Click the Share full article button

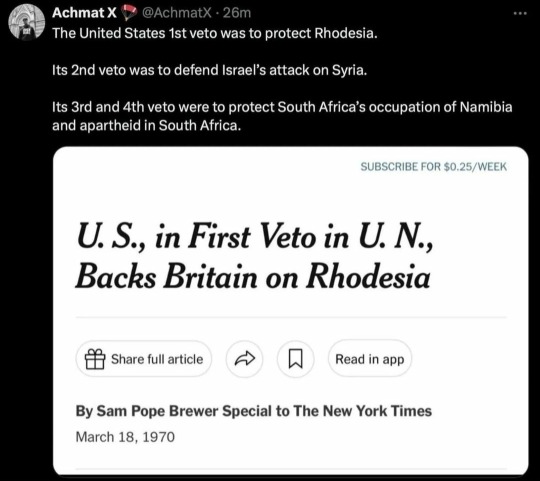(x=144, y=359)
